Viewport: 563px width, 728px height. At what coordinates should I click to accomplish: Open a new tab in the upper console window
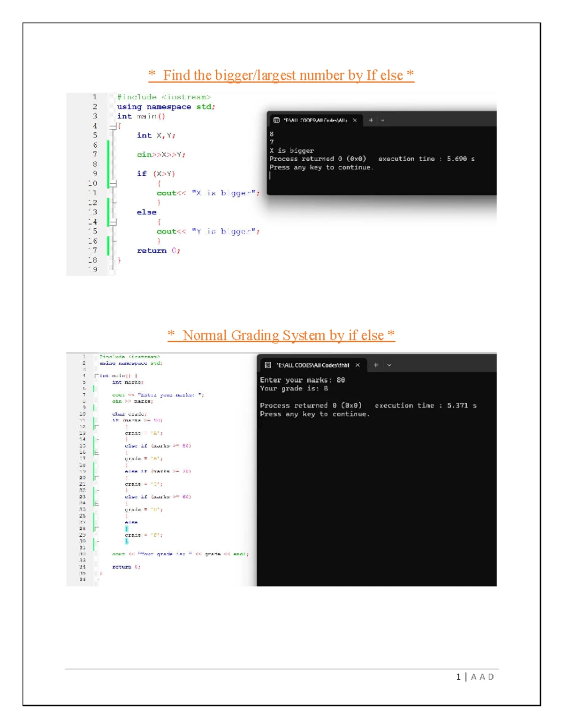point(371,120)
